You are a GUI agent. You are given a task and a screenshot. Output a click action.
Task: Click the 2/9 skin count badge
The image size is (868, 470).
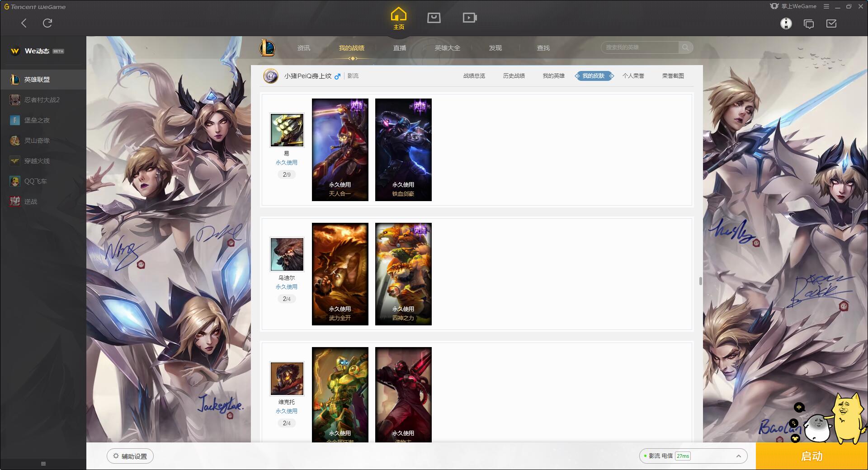tap(287, 174)
